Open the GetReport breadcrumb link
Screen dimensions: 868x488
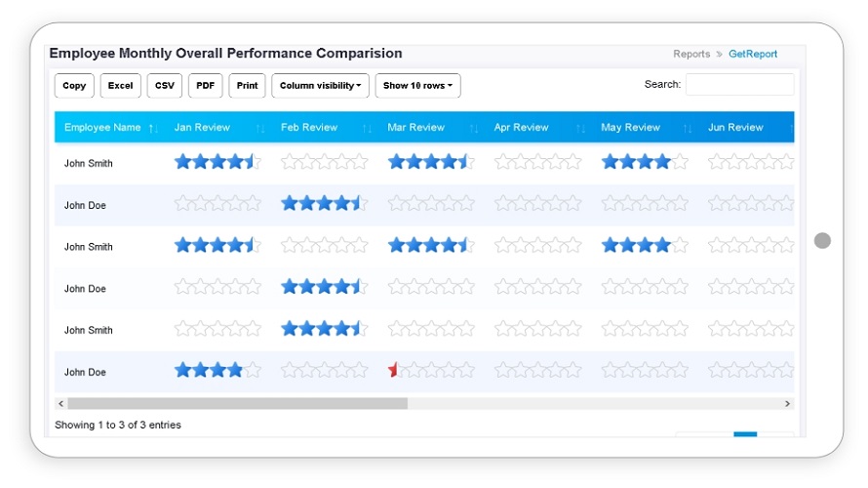pyautogui.click(x=752, y=54)
